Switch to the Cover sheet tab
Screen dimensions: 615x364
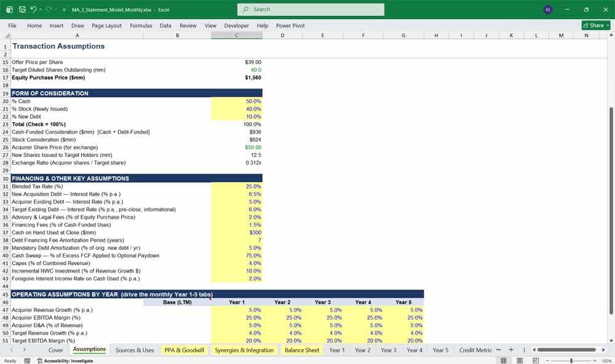pos(55,350)
